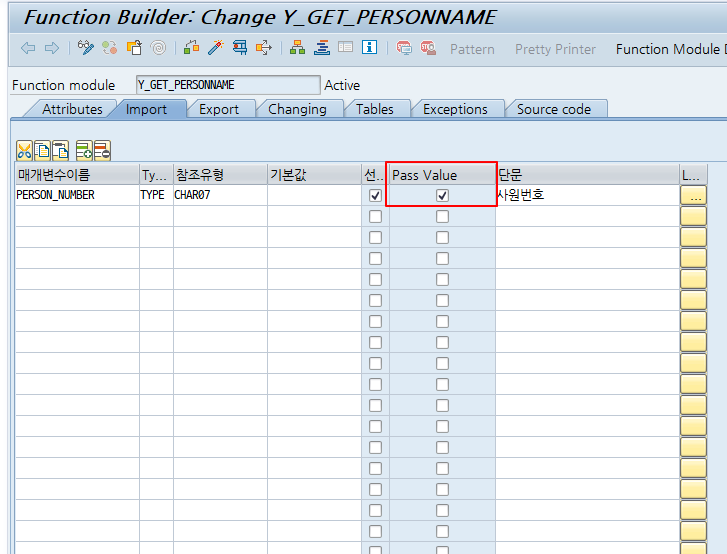Click the navigation window stack icon
Image resolution: width=727 pixels, height=554 pixels.
(x=322, y=48)
